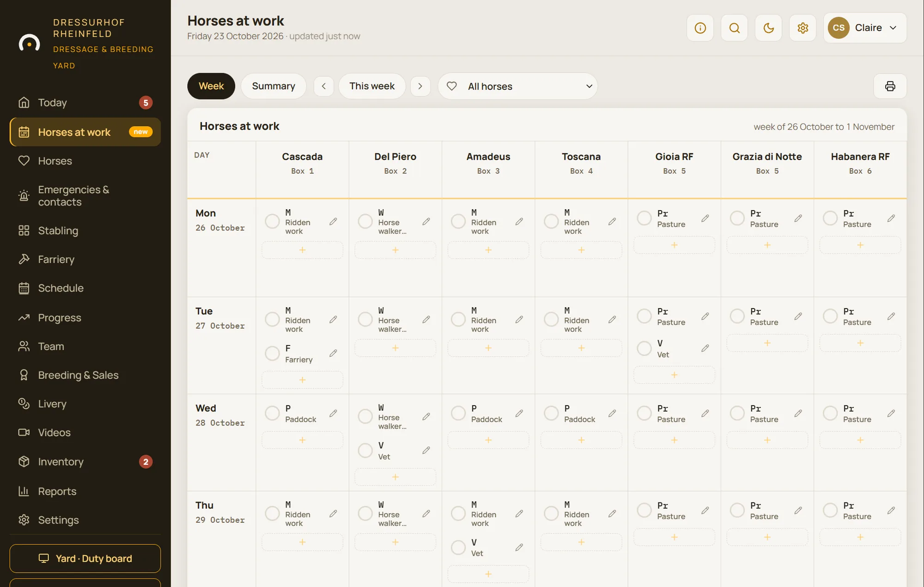Click the search magnifier icon
Viewport: 924px width, 587px height.
click(x=734, y=28)
